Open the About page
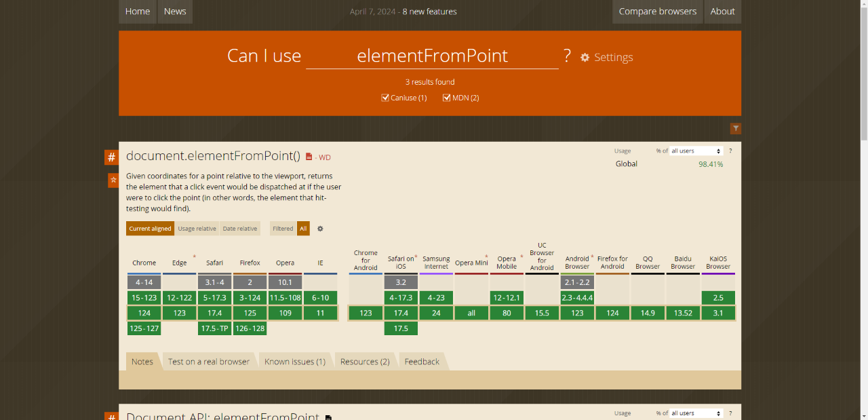This screenshot has height=420, width=868. click(x=722, y=12)
